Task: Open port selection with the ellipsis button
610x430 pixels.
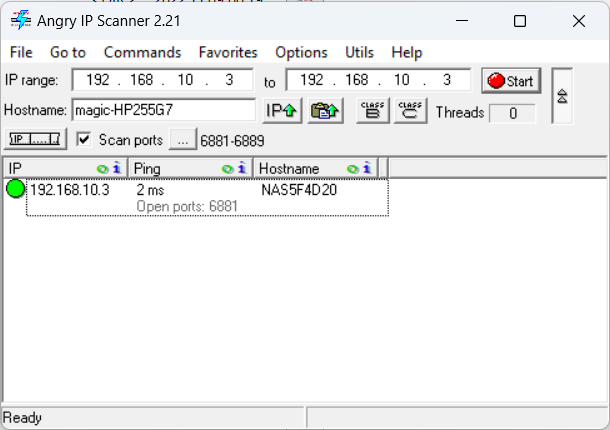Action: pos(183,140)
